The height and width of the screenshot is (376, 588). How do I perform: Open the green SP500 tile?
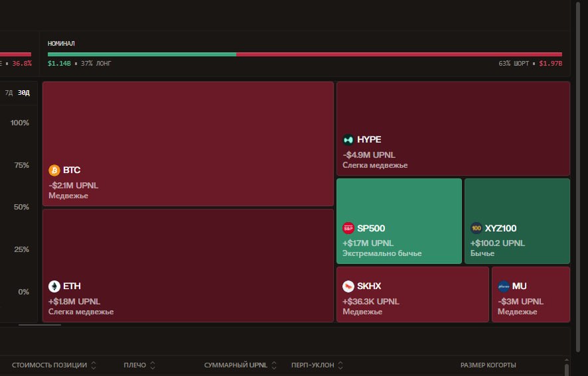tap(399, 221)
